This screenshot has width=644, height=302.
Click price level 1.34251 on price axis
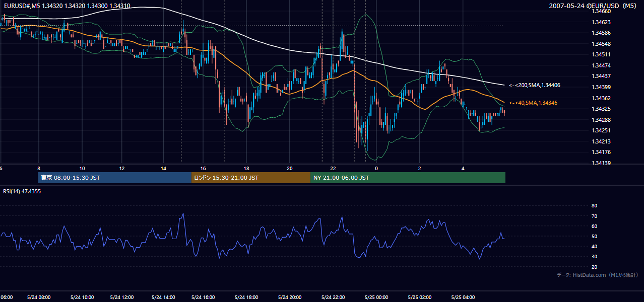602,130
